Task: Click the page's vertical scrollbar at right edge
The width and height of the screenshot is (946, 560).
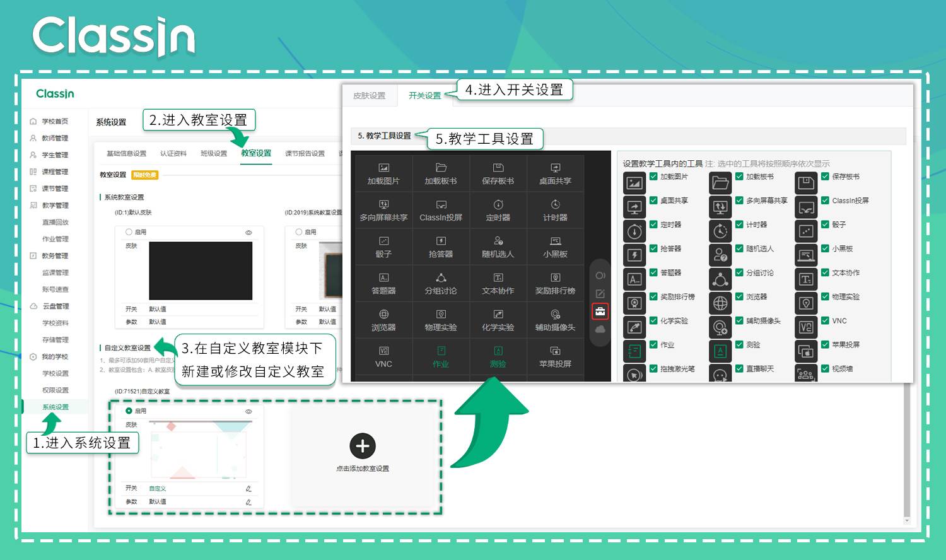Action: pos(907,451)
